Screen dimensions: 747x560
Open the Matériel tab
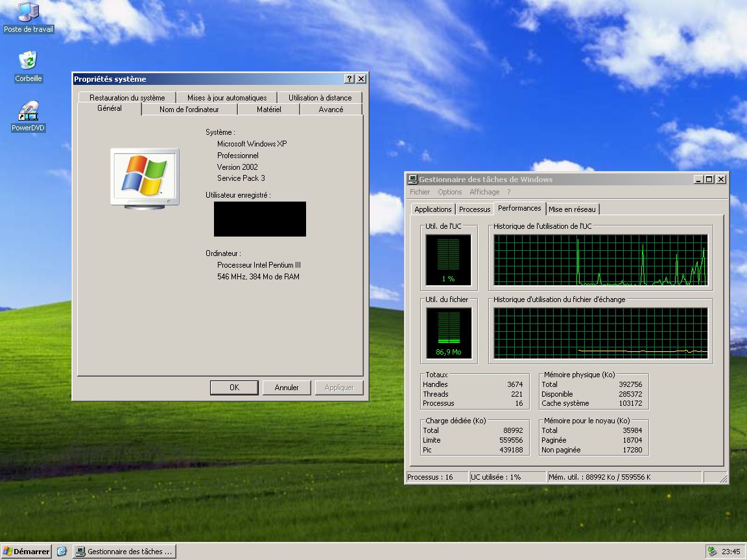click(x=268, y=110)
